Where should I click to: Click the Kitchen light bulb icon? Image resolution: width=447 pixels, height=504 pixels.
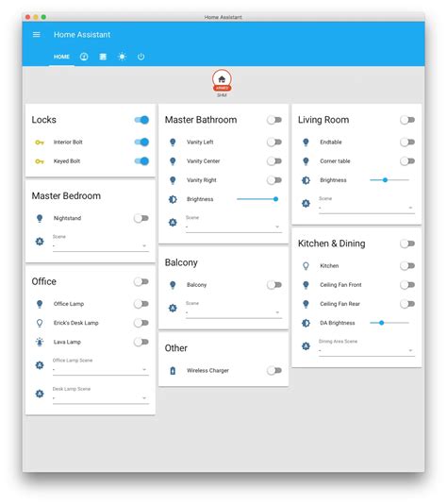pos(306,266)
